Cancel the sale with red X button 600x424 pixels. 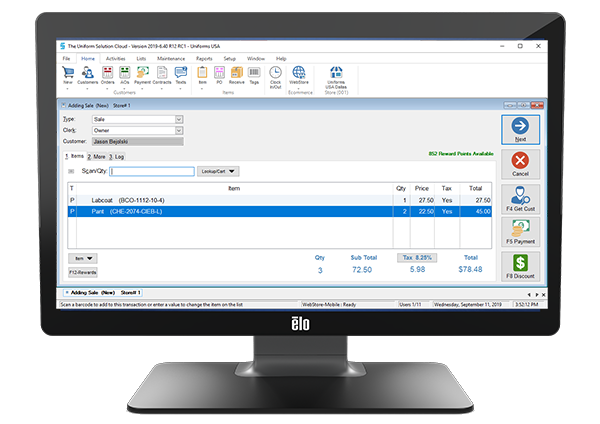520,164
